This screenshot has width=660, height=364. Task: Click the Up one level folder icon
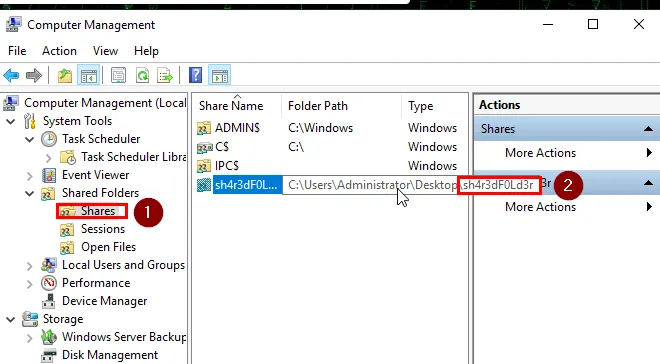pos(65,76)
